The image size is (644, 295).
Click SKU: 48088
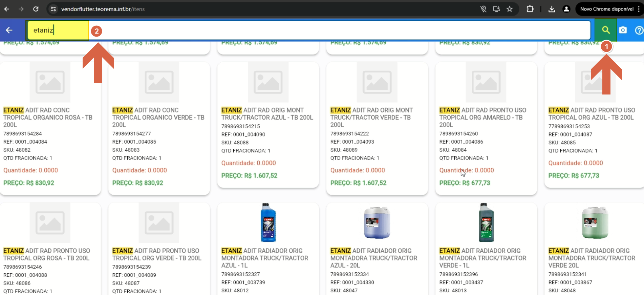click(235, 143)
